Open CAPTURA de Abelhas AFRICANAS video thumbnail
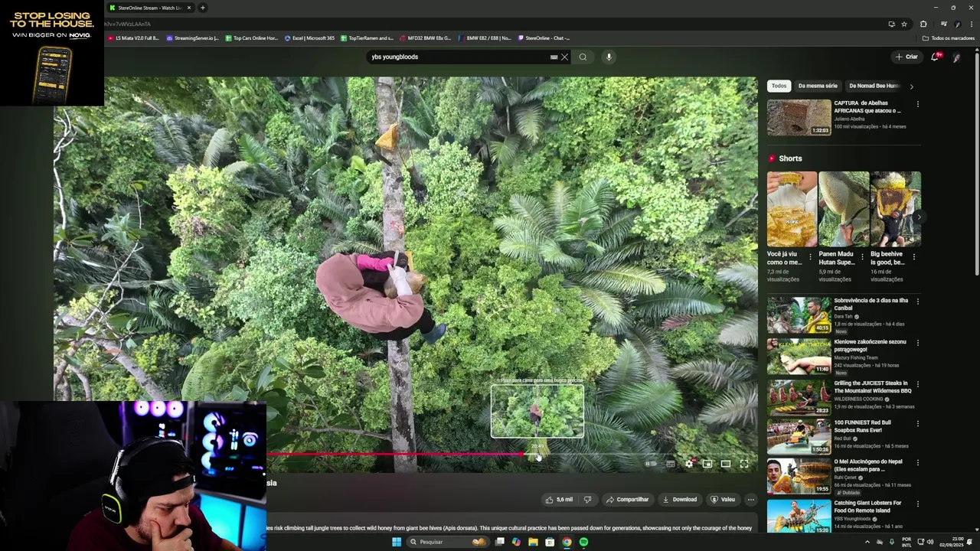 tap(799, 117)
